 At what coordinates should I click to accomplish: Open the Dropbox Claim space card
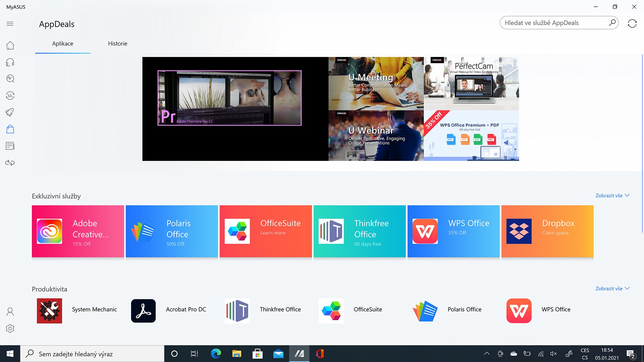547,231
